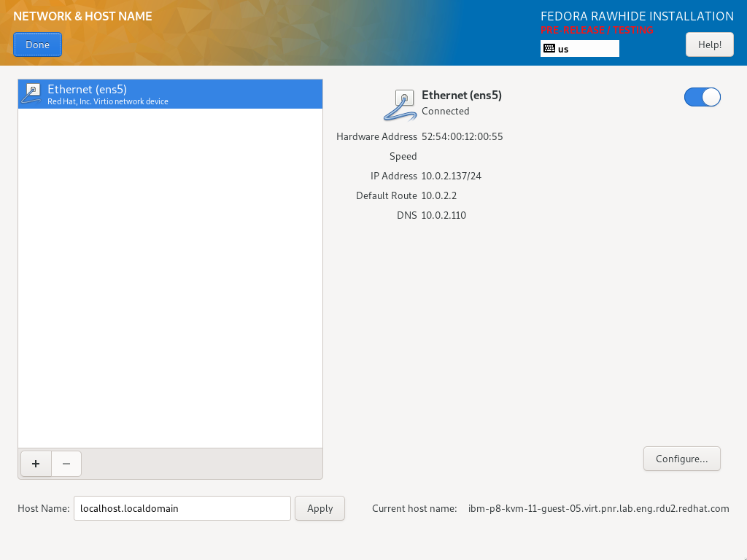The width and height of the screenshot is (747, 560).
Task: Click the Connected status text
Action: (446, 111)
